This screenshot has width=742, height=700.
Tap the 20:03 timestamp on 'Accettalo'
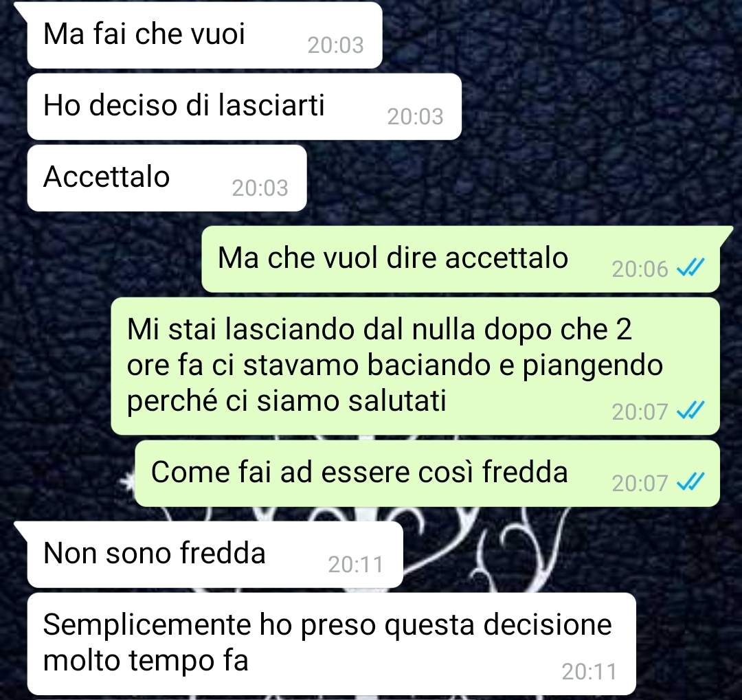coord(260,188)
